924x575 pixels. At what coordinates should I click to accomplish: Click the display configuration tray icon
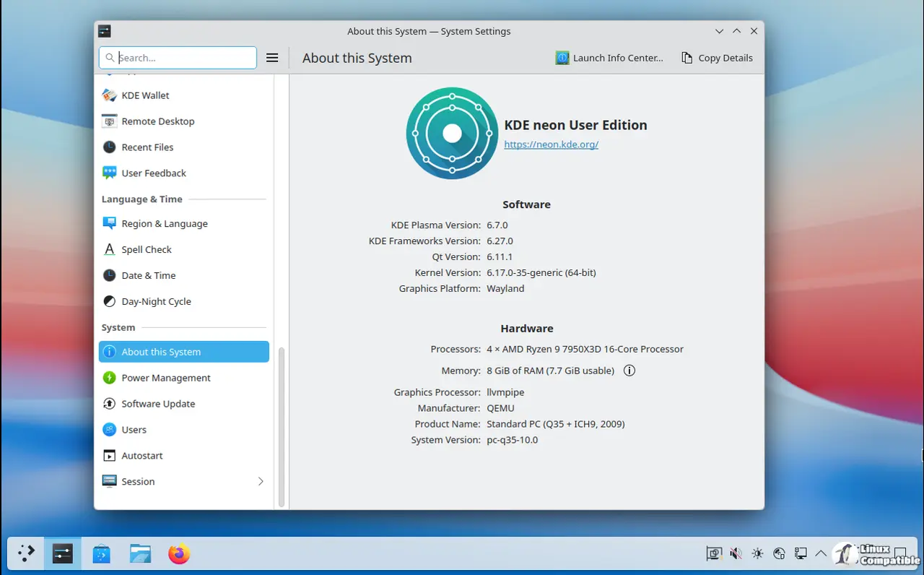click(x=714, y=554)
